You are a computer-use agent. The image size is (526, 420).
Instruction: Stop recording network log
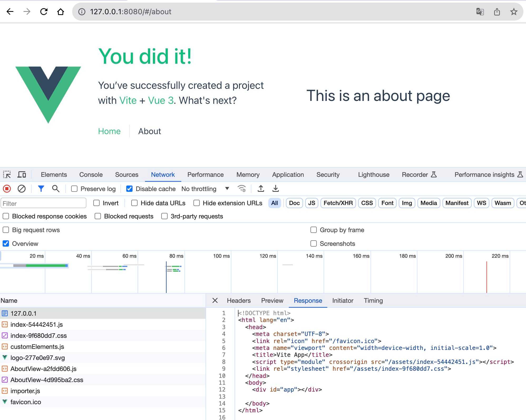(x=7, y=189)
